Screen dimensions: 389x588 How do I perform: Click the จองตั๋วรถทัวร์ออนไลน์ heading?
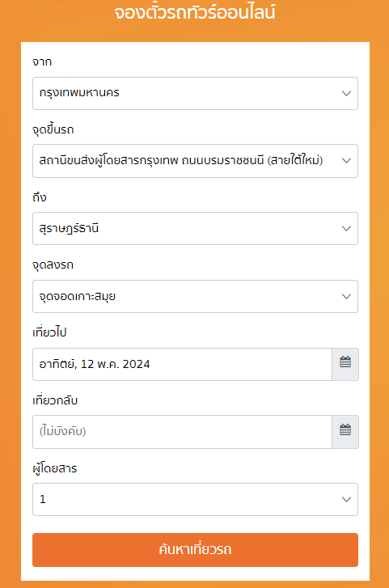[x=195, y=12]
